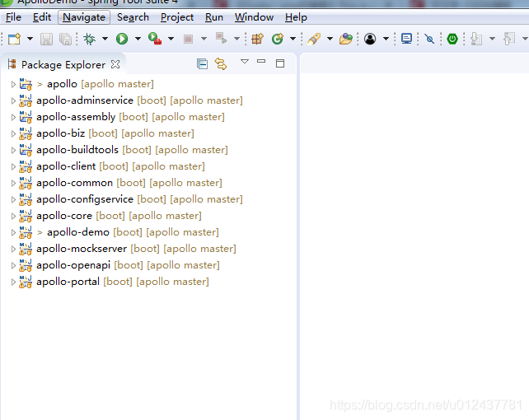Click the apollo-core project icon
This screenshot has height=420, width=529.
click(26, 216)
